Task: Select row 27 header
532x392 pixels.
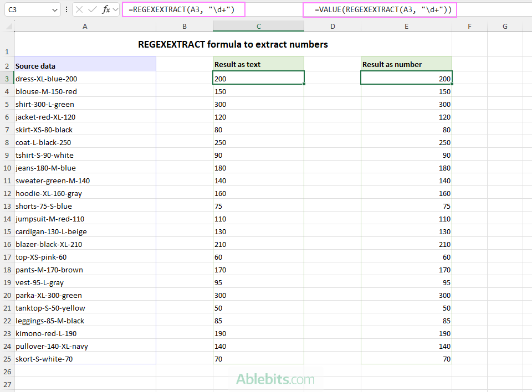Action: click(x=7, y=385)
